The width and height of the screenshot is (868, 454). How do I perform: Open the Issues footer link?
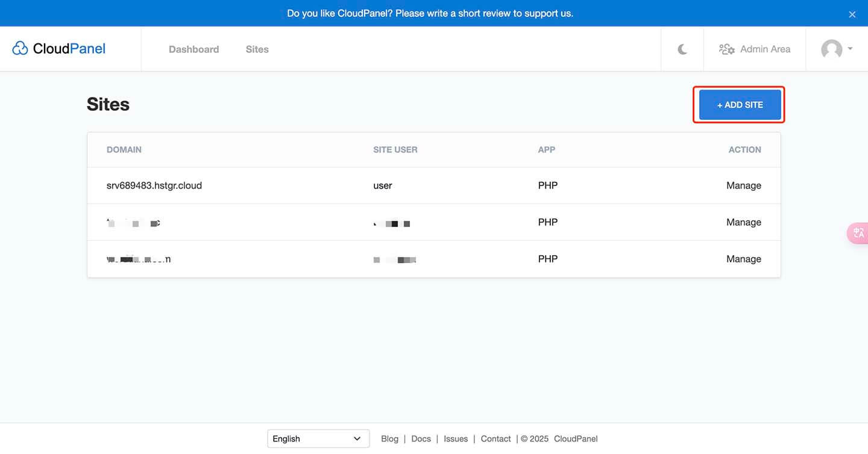point(456,439)
